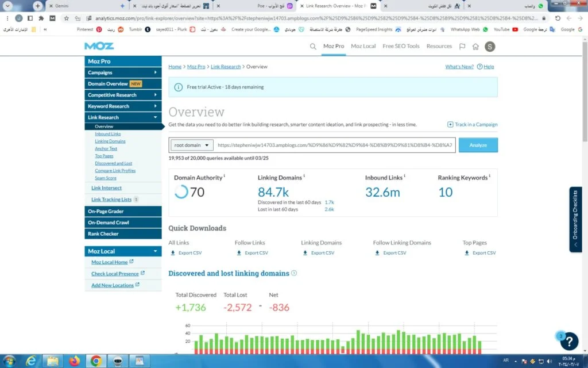
Task: Click the Follow Links export download icon
Action: 239,253
